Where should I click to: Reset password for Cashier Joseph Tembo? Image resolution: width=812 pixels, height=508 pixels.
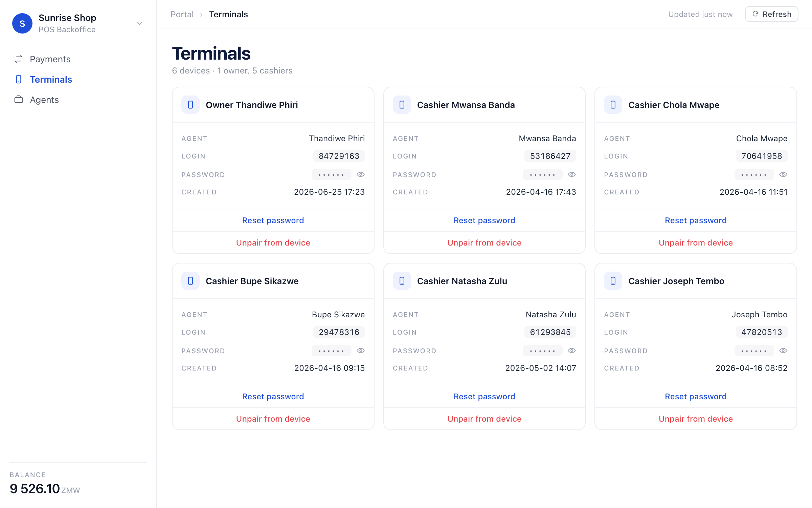(x=696, y=396)
